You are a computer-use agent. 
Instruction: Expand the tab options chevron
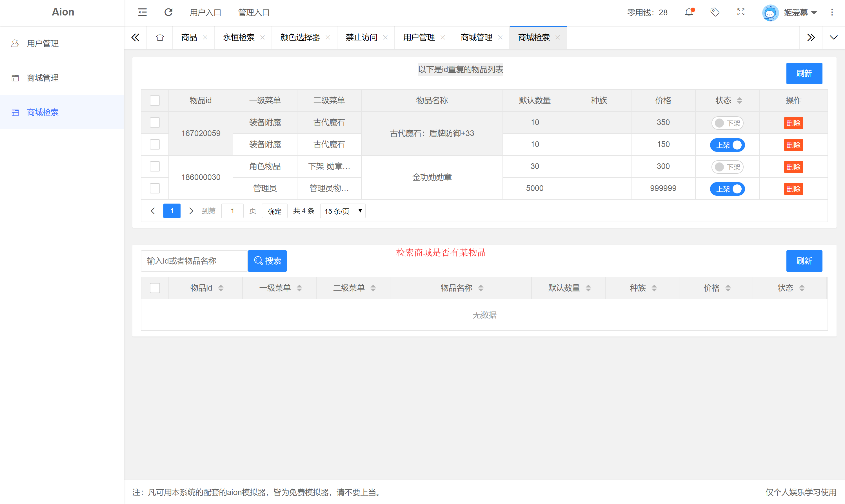pyautogui.click(x=833, y=37)
